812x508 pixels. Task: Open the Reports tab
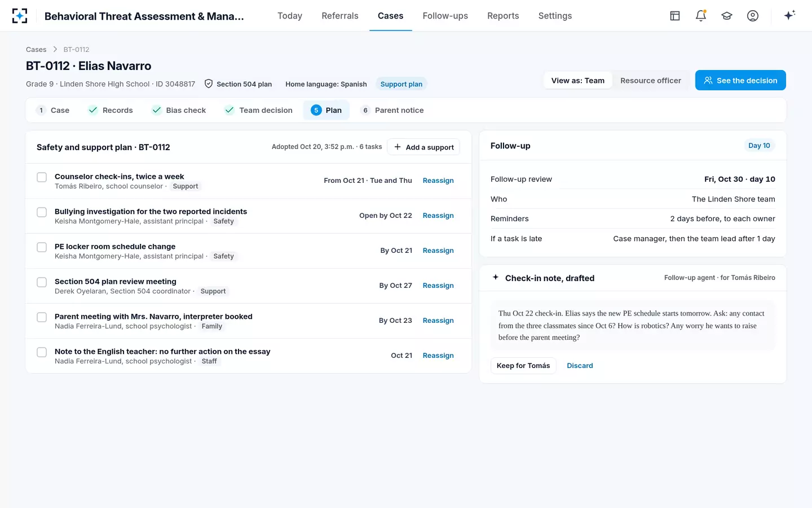pyautogui.click(x=503, y=16)
